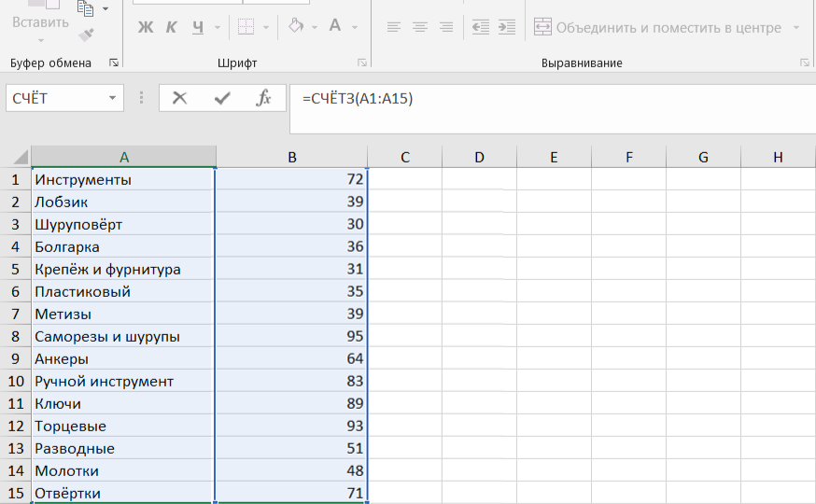Select column G header
The height and width of the screenshot is (504, 816).
(x=703, y=157)
